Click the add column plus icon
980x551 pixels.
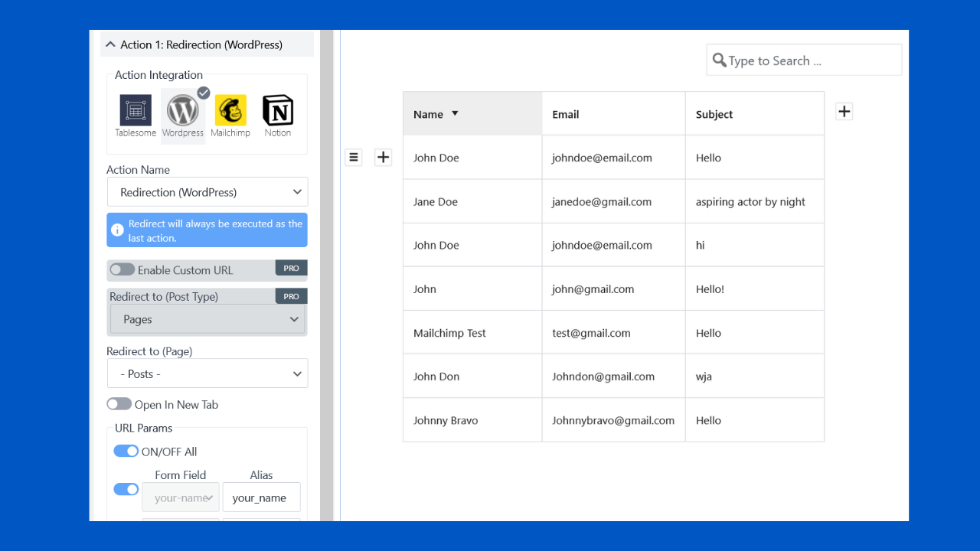pyautogui.click(x=844, y=112)
